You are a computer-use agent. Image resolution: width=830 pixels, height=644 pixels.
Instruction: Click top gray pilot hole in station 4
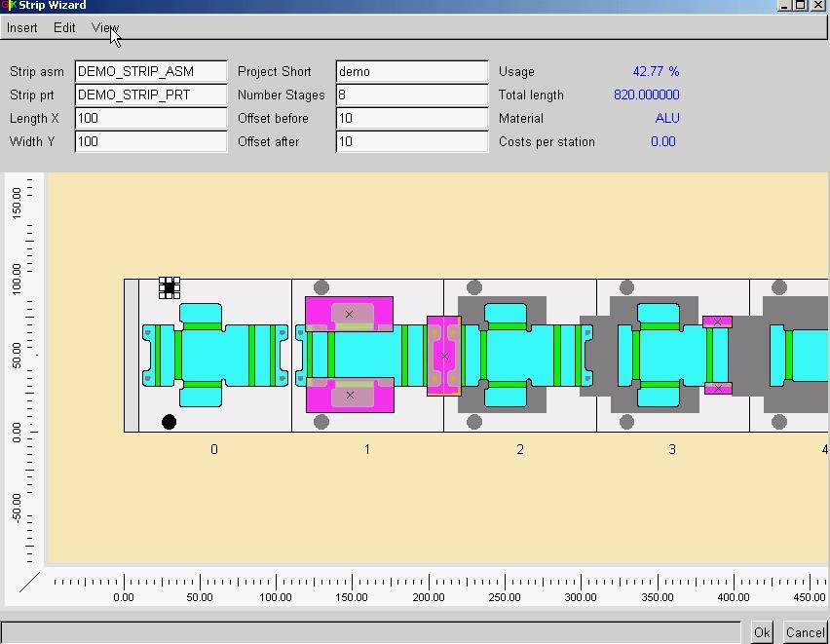pos(779,287)
